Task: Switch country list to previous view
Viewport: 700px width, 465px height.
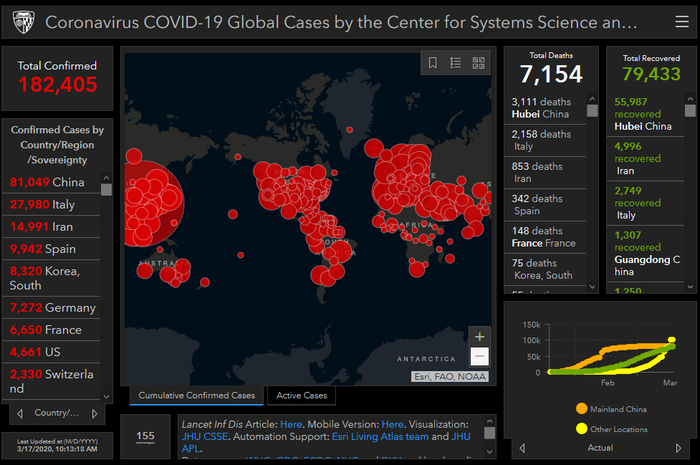Action: [19, 413]
